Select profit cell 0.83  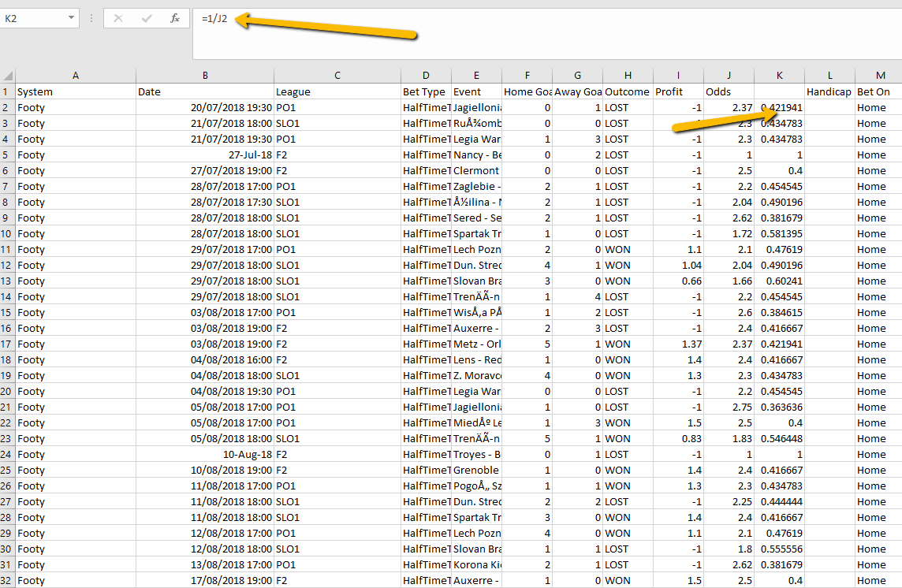click(x=678, y=438)
